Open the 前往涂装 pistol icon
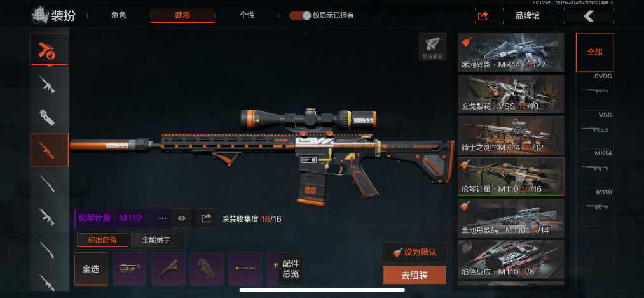644x298 pixels. pos(432,47)
